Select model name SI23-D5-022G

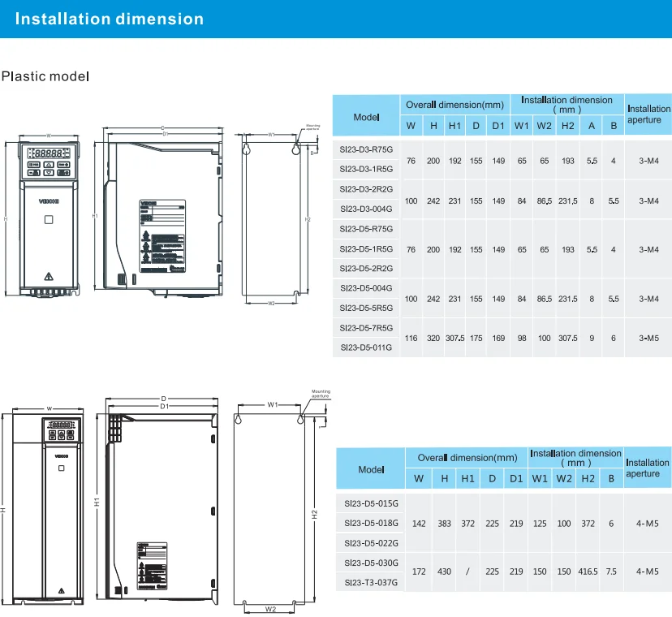pos(371,543)
